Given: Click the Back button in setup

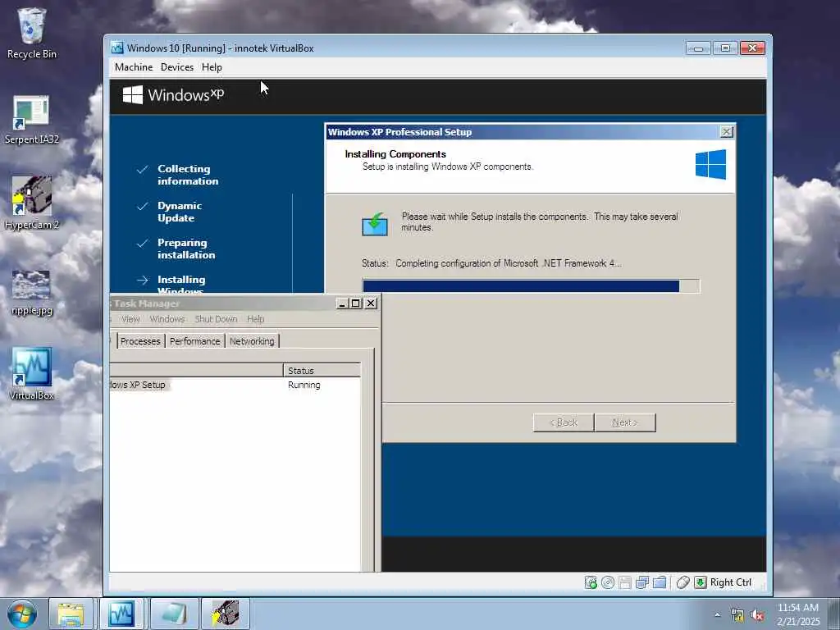Looking at the screenshot, I should (x=564, y=422).
